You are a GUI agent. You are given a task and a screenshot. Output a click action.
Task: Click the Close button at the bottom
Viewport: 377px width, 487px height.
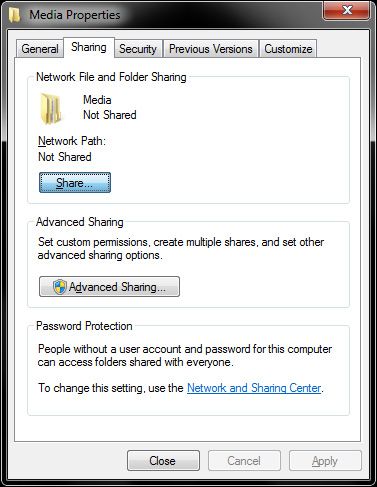(x=163, y=461)
